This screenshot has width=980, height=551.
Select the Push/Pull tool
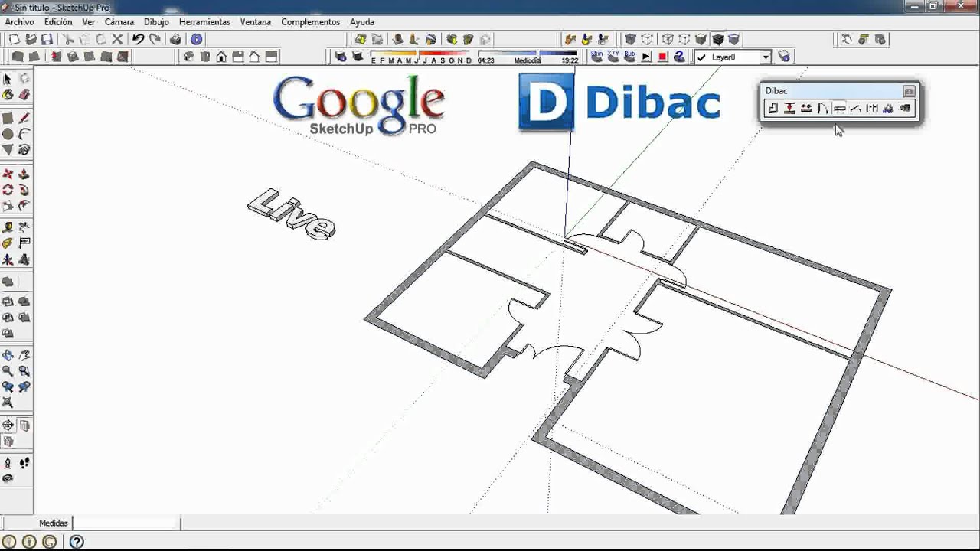(24, 174)
